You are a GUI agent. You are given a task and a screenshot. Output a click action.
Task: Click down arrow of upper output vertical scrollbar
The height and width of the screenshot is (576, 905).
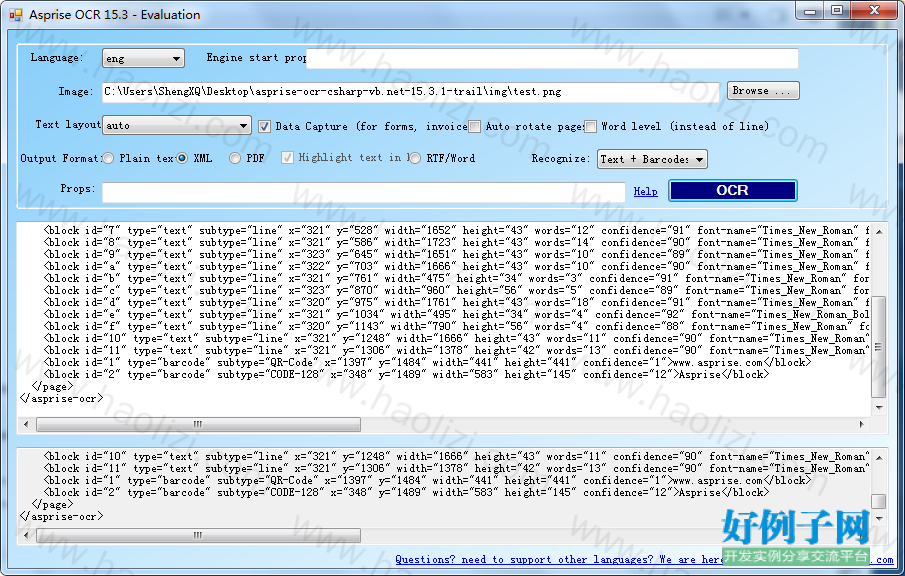[x=878, y=407]
